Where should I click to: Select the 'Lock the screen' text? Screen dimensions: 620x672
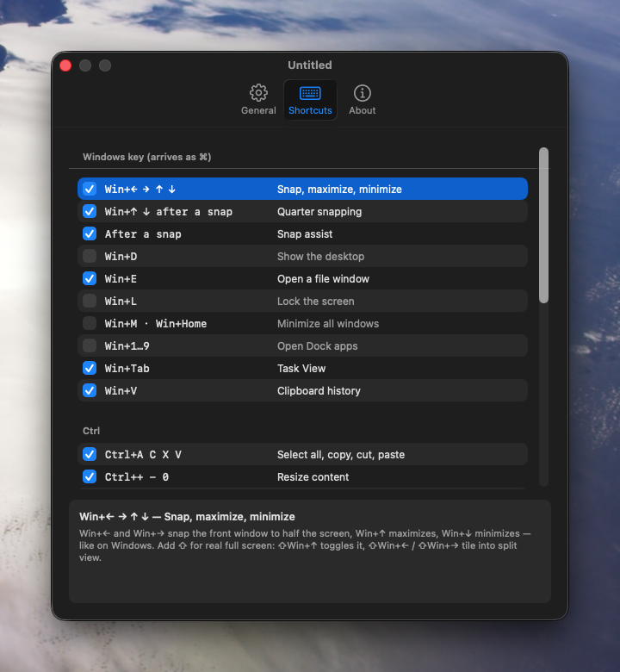pos(315,302)
